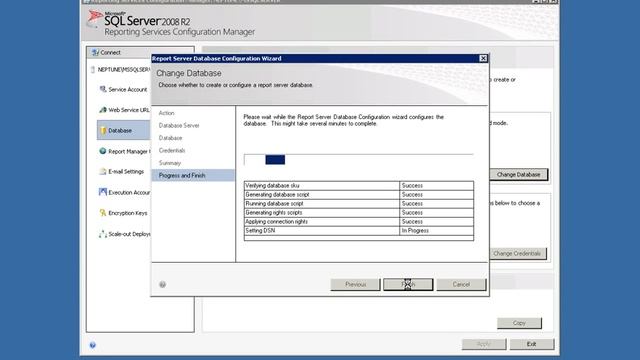This screenshot has width=640, height=360.
Task: Click the 'Generating database script' row
Action: (359, 195)
